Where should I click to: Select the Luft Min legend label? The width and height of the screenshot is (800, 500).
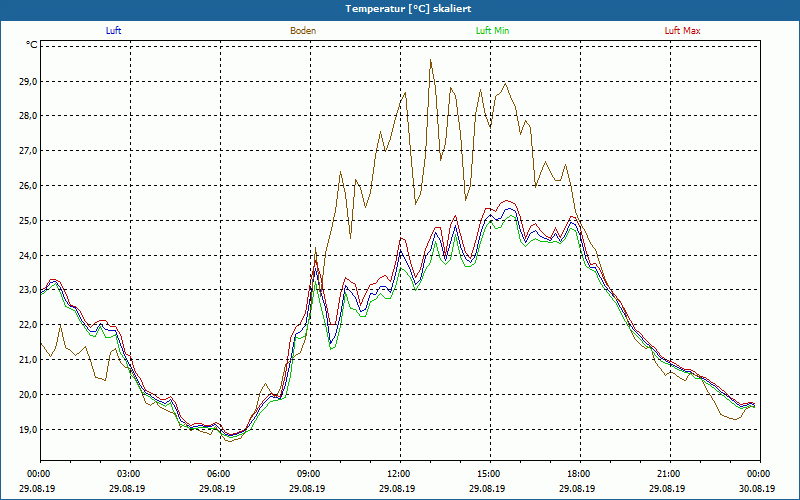pyautogui.click(x=492, y=31)
